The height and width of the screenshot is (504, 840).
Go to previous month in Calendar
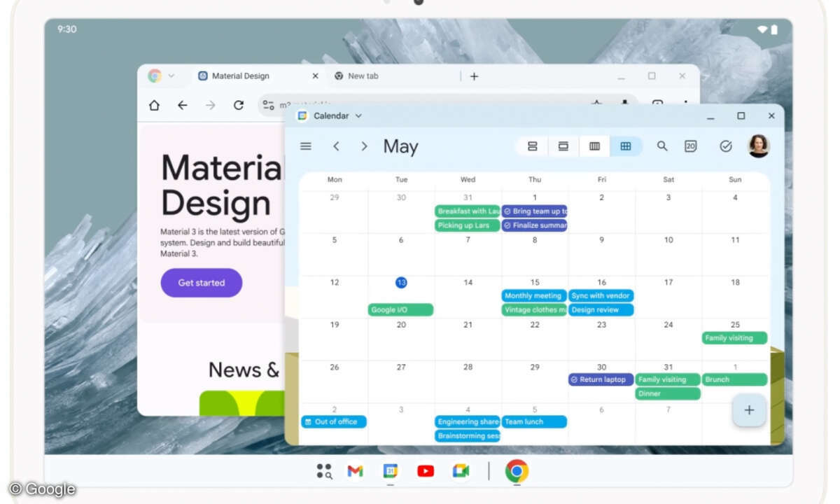pos(336,146)
